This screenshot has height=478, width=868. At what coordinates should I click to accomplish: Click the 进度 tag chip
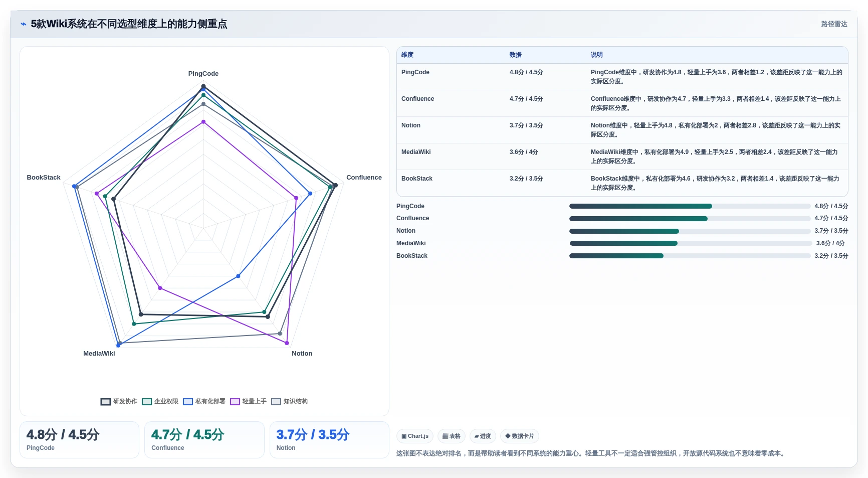point(483,436)
